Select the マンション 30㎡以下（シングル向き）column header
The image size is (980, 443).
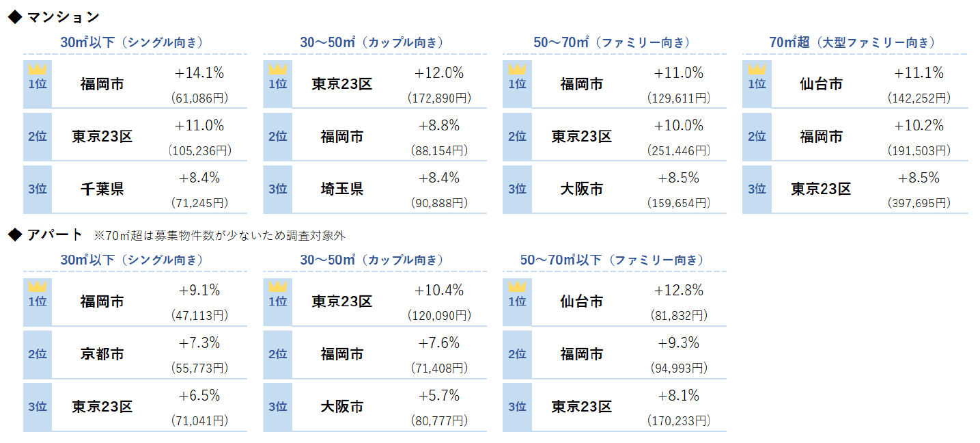pyautogui.click(x=132, y=42)
